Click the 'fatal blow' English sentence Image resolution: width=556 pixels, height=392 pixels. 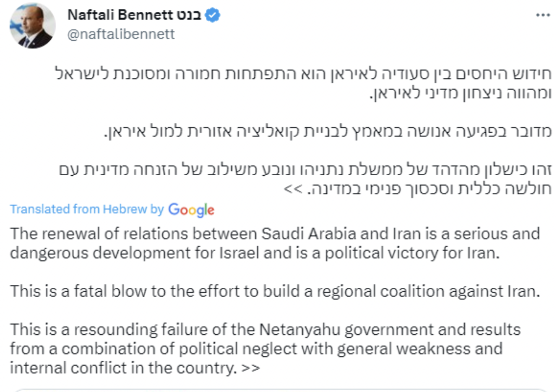[275, 291]
